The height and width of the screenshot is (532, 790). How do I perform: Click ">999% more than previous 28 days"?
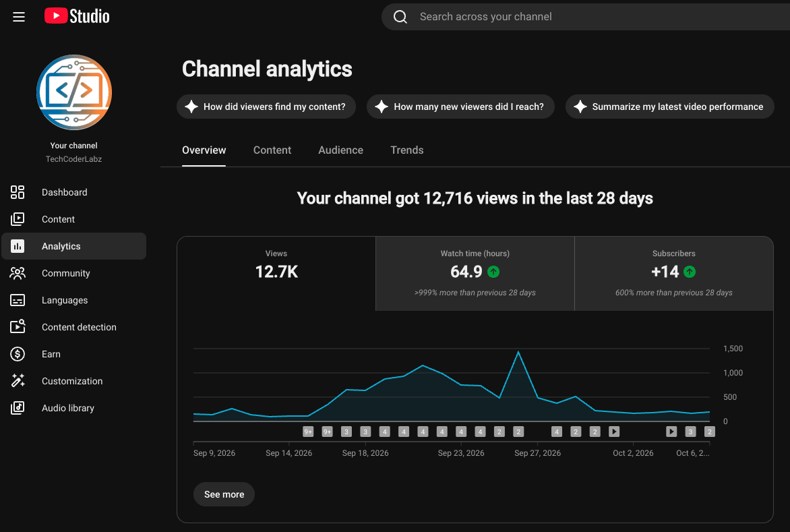click(475, 293)
